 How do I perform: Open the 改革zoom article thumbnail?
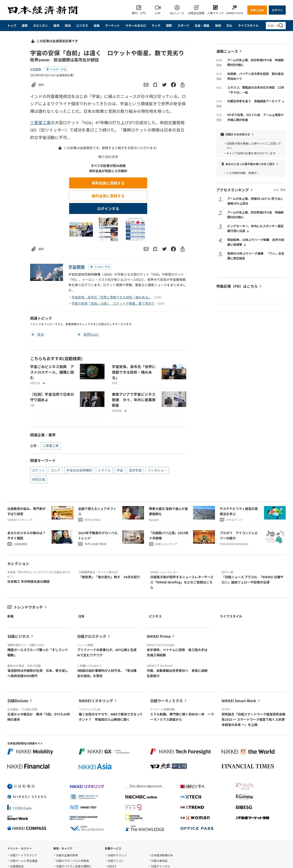coord(81,229)
